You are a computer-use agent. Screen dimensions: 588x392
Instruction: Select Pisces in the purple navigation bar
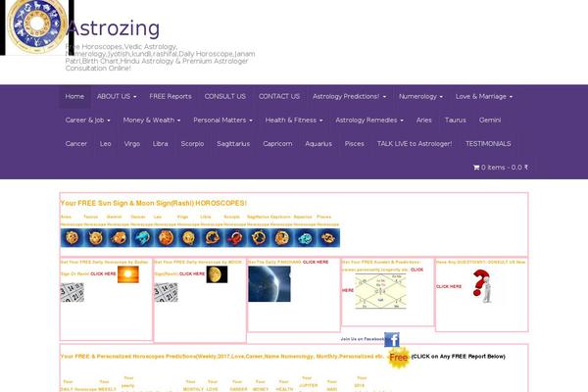tap(355, 144)
